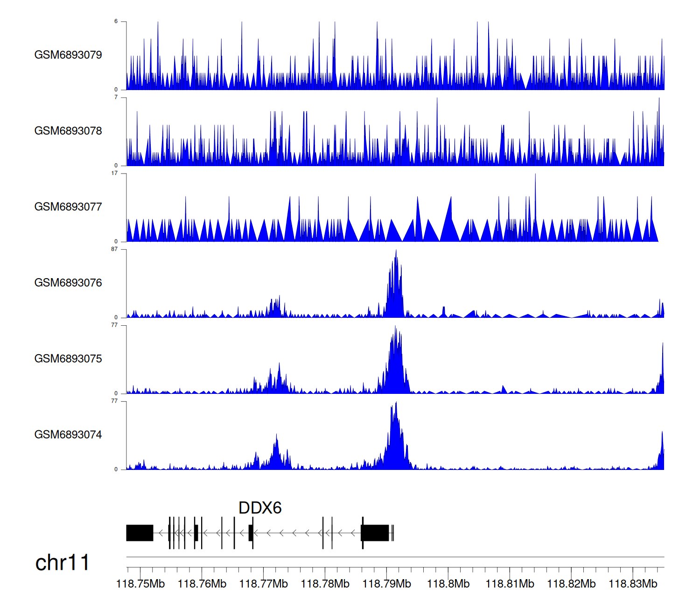The height and width of the screenshot is (616, 700).
Task: Click the leftmost large DDX6 exon block
Action: click(x=140, y=533)
